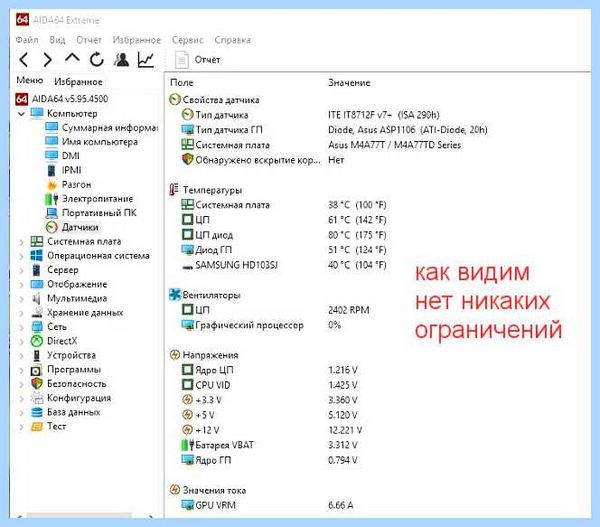Click the Программы software icon
This screenshot has height=527, width=600.
coord(36,370)
